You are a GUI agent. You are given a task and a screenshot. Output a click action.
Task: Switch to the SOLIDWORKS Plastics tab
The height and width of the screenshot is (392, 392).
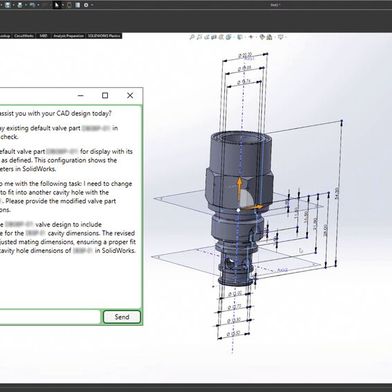coord(104,36)
